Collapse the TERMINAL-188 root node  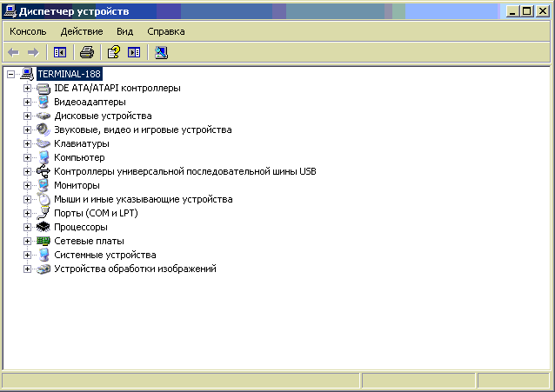(11, 74)
